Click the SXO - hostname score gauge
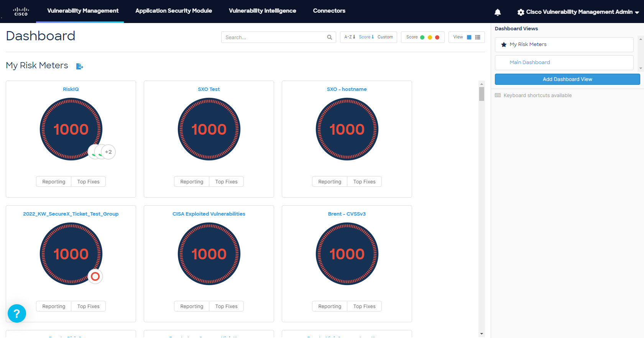The height and width of the screenshot is (338, 644). [x=347, y=129]
